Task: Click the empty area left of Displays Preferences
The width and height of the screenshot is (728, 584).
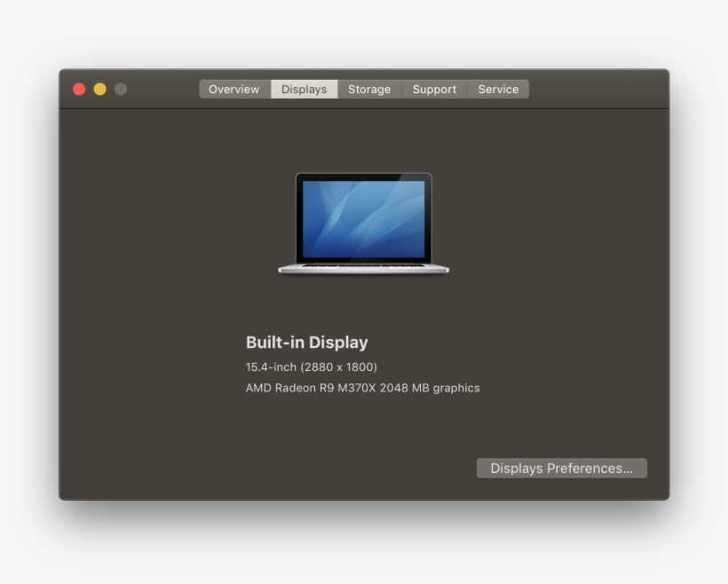Action: pyautogui.click(x=266, y=468)
